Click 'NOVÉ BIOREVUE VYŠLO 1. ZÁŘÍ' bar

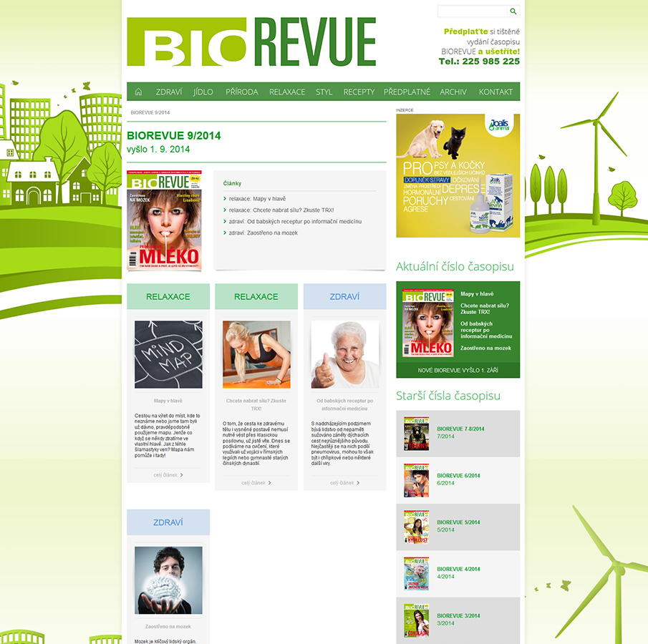pos(458,371)
